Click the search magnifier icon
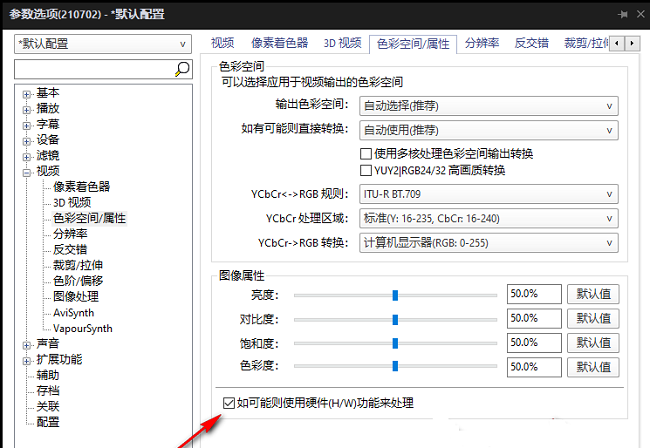Image resolution: width=650 pixels, height=448 pixels. pyautogui.click(x=182, y=69)
